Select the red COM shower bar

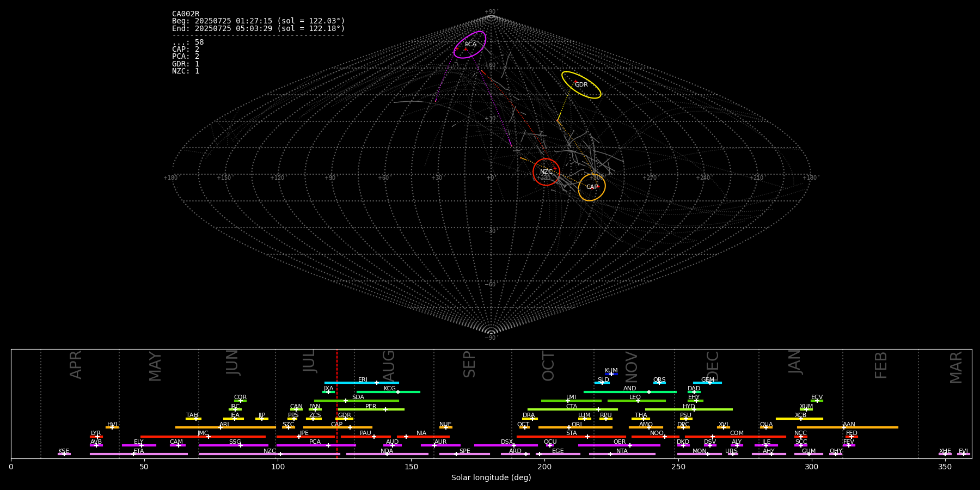(x=736, y=437)
